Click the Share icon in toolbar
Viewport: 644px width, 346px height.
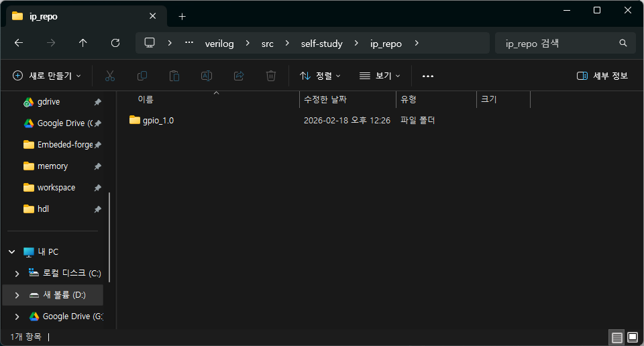click(239, 76)
